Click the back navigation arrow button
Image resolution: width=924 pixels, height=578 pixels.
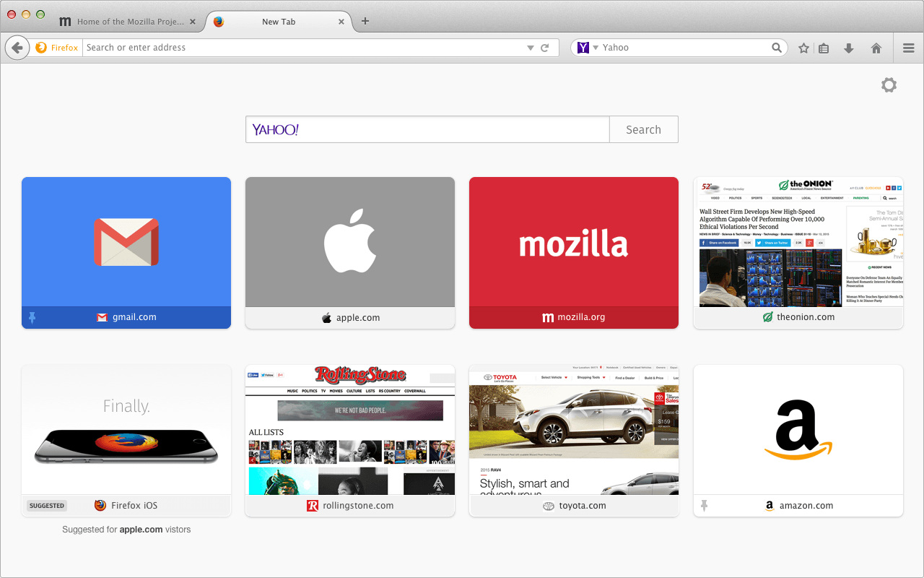pyautogui.click(x=17, y=48)
